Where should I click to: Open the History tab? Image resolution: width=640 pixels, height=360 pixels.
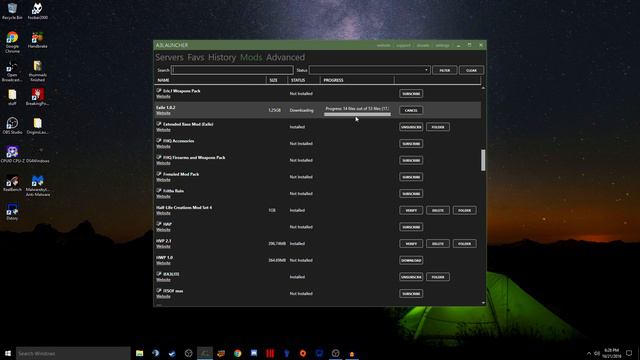click(222, 58)
